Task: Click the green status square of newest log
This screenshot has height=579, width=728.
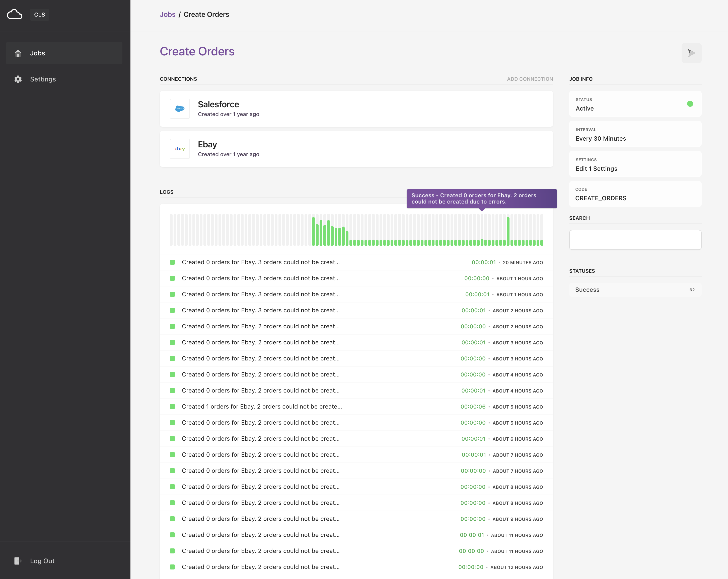Action: tap(173, 262)
